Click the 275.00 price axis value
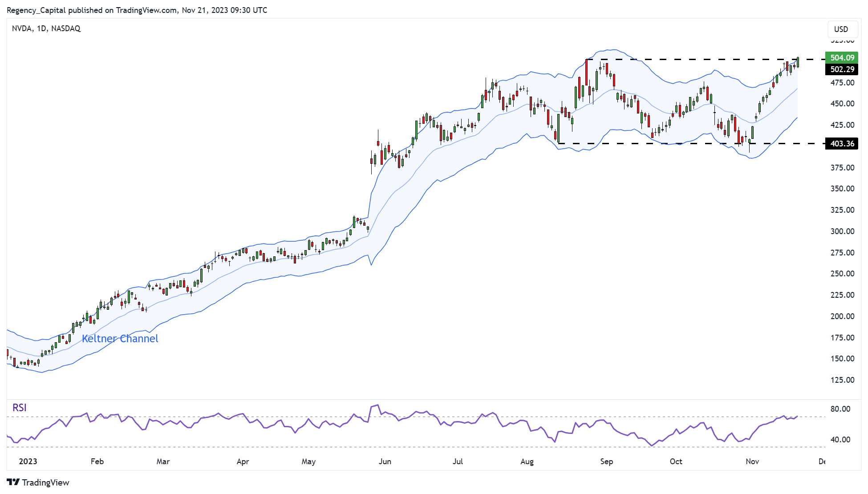 click(x=842, y=252)
